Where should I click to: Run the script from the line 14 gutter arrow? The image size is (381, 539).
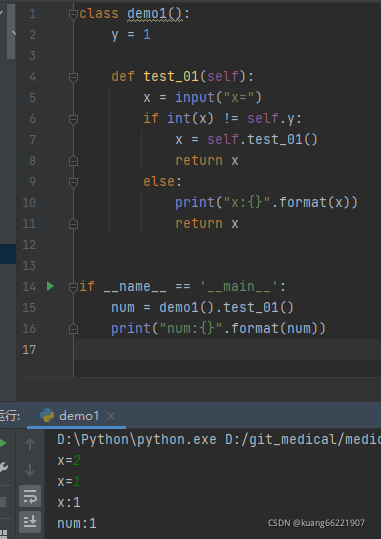(50, 286)
